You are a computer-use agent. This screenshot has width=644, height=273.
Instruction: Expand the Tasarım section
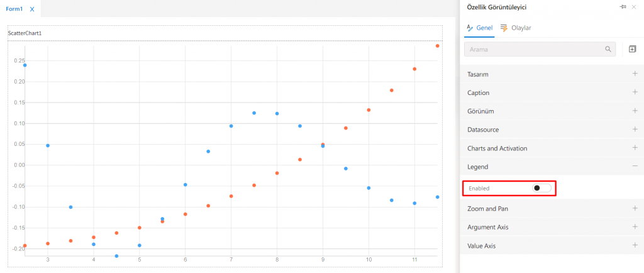tap(635, 74)
